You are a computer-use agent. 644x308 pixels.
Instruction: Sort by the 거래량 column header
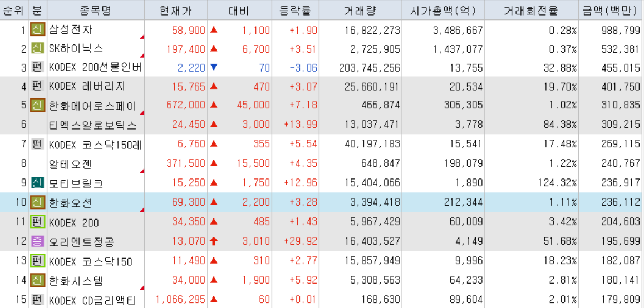(x=360, y=10)
